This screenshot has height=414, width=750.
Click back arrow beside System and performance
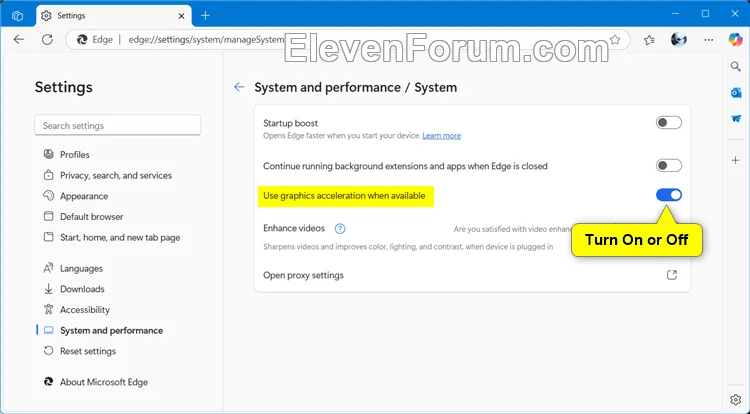tap(239, 87)
